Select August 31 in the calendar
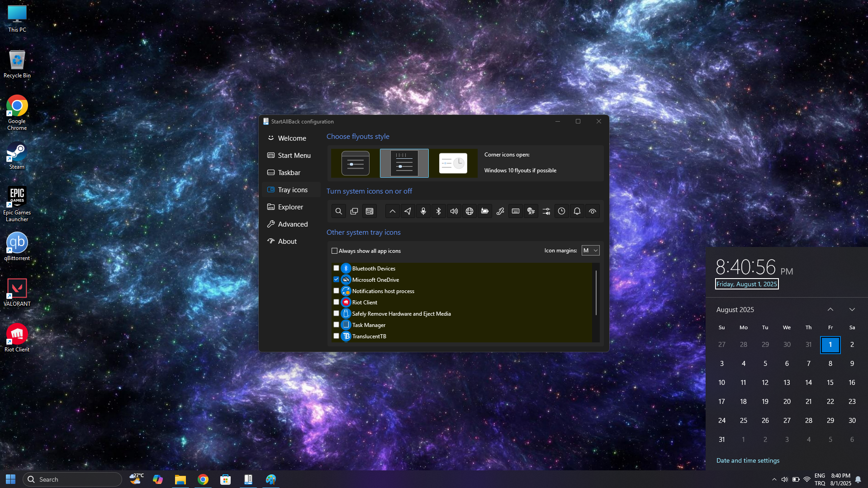 point(722,440)
